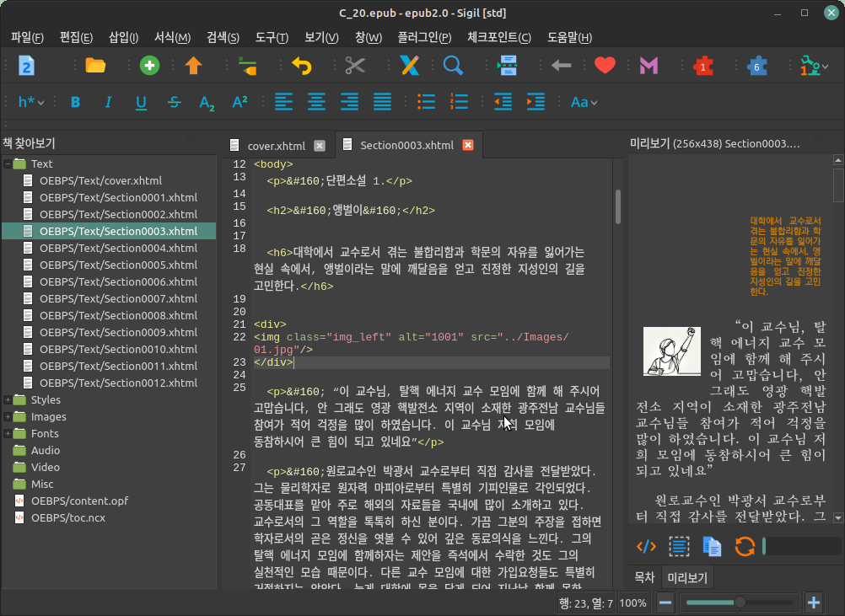Select OEBPS/content.opf file
This screenshot has height=616, width=845.
pyautogui.click(x=80, y=501)
